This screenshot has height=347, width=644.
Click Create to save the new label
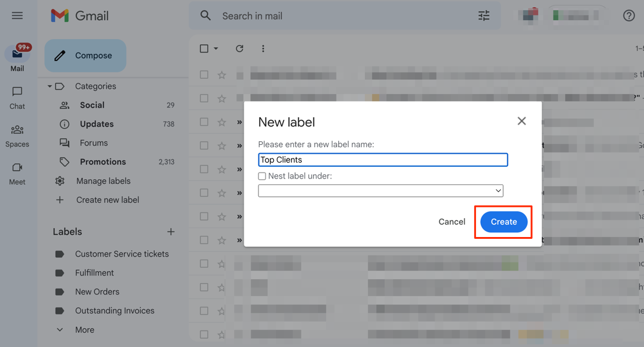coord(503,222)
